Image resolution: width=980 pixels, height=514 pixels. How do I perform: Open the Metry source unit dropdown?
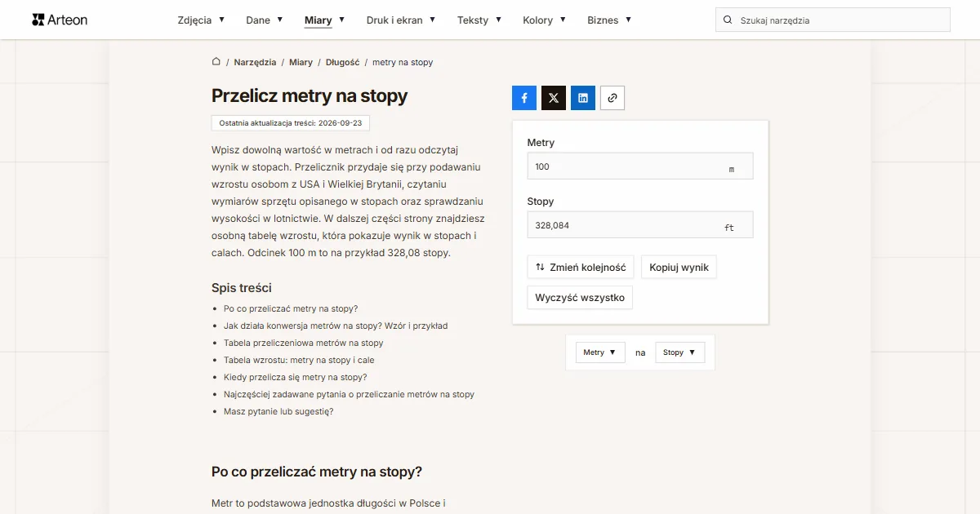pos(600,352)
